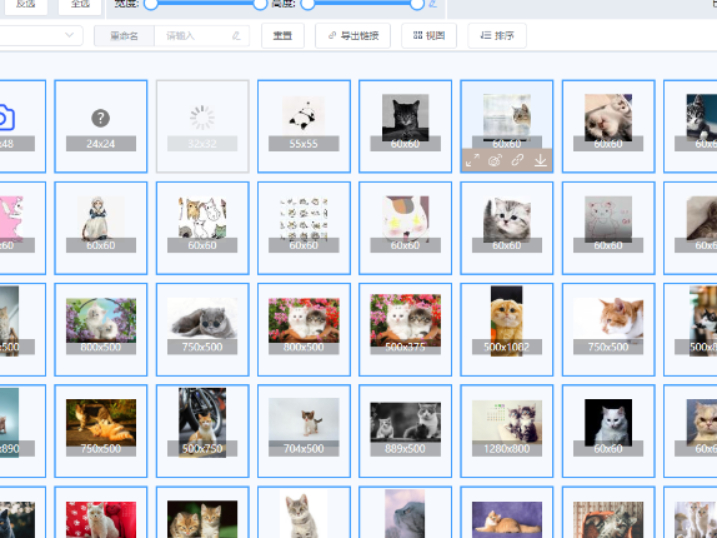Click the pencil icon next to height slider
Image resolution: width=717 pixels, height=538 pixels.
coord(433,4)
